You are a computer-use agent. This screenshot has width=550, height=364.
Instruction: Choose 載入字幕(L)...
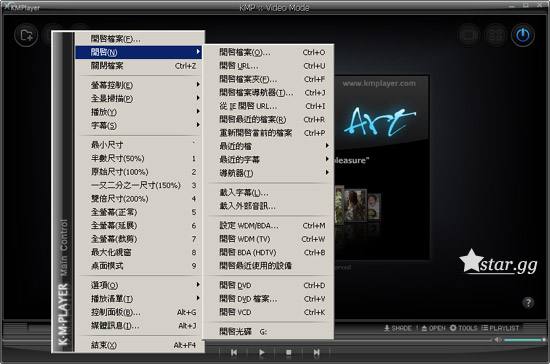270,193
